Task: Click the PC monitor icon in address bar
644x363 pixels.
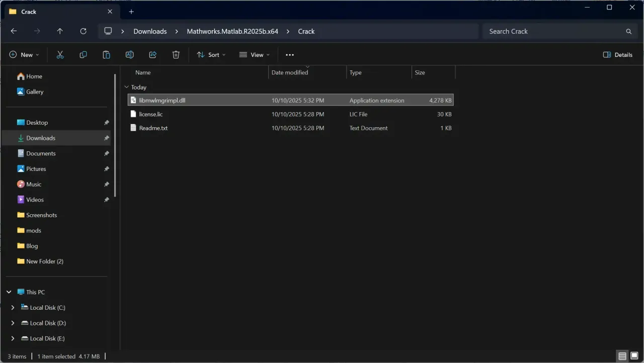Action: click(x=108, y=31)
